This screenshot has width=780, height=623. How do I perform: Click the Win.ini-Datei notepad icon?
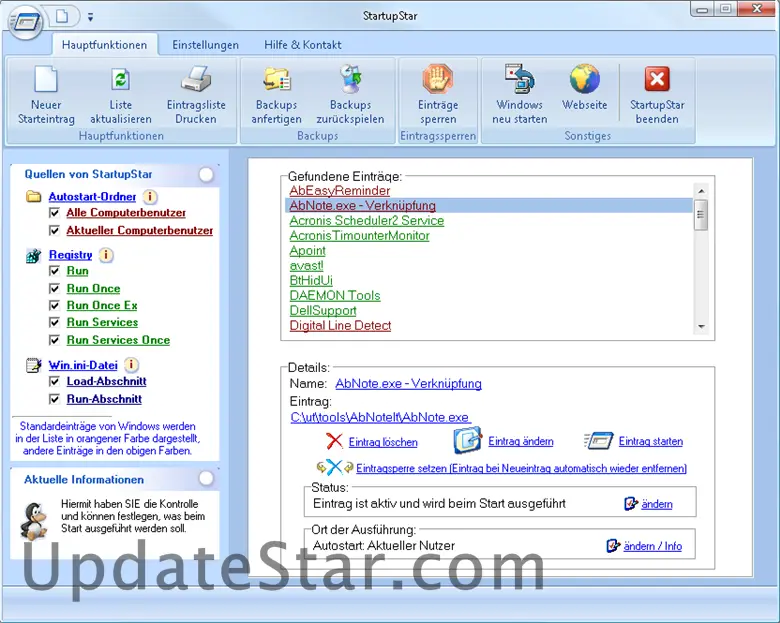(33, 365)
